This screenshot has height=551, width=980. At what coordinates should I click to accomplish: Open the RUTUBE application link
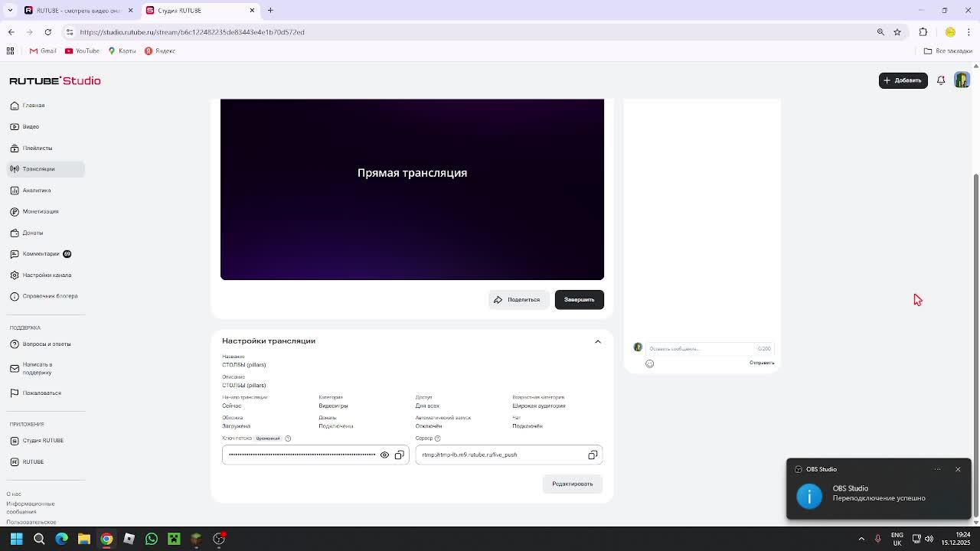tap(27, 461)
